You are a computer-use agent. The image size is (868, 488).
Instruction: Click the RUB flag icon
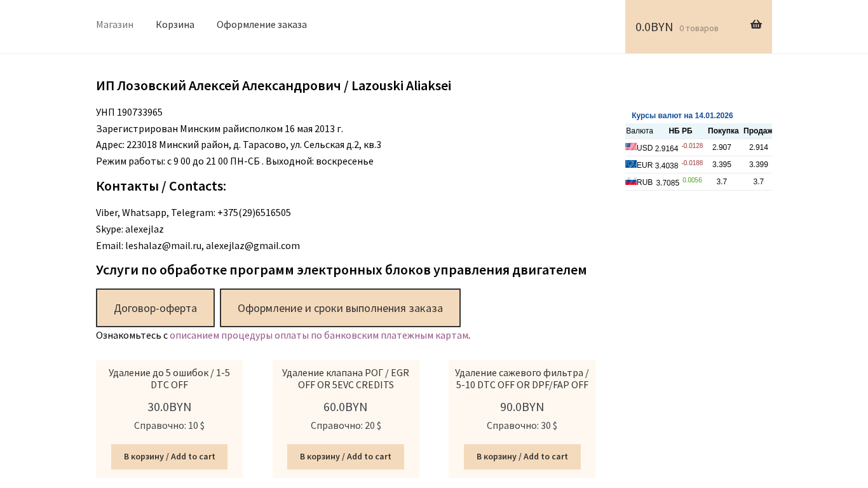click(x=630, y=181)
